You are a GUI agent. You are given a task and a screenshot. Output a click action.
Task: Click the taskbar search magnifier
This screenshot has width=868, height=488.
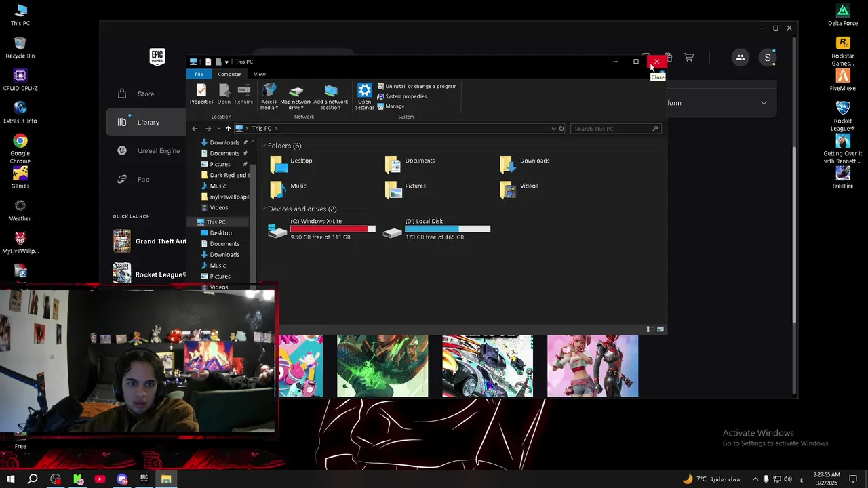(33, 479)
